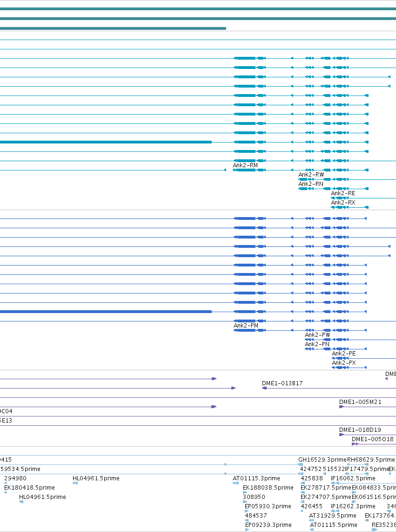Open the EK180418.5prime EST label
Screen dimensions: 396x532
(x=29, y=488)
